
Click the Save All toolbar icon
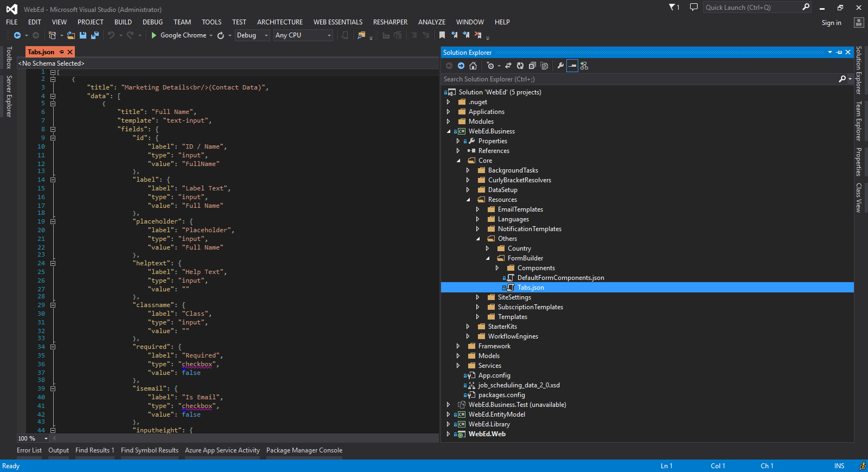[95, 35]
